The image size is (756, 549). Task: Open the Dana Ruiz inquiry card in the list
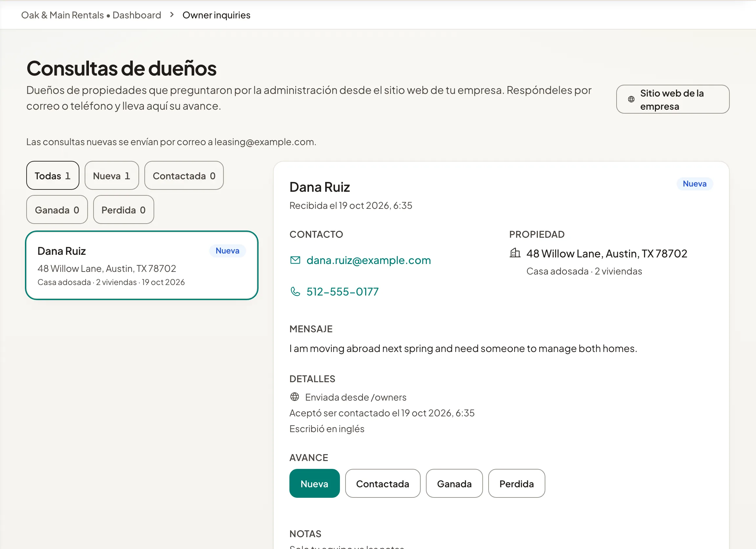(x=142, y=265)
